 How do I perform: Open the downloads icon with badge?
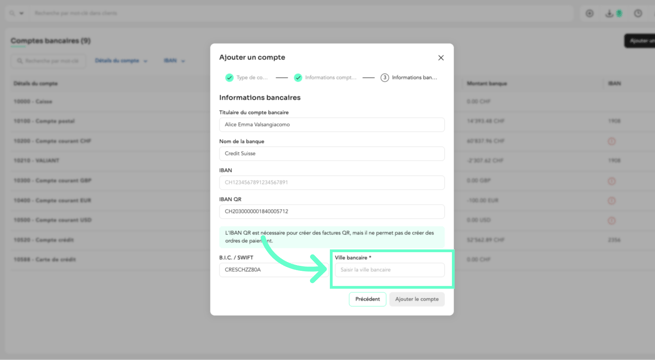[614, 13]
